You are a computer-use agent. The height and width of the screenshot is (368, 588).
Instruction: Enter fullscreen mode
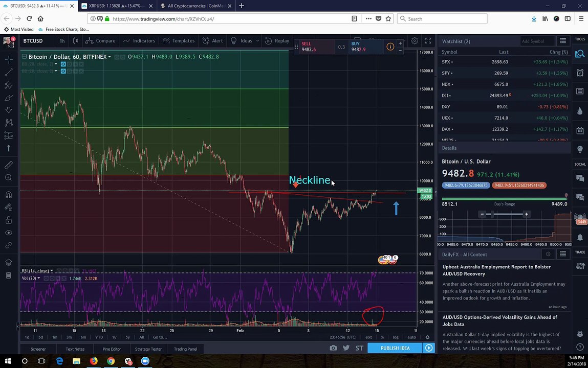pyautogui.click(x=428, y=41)
